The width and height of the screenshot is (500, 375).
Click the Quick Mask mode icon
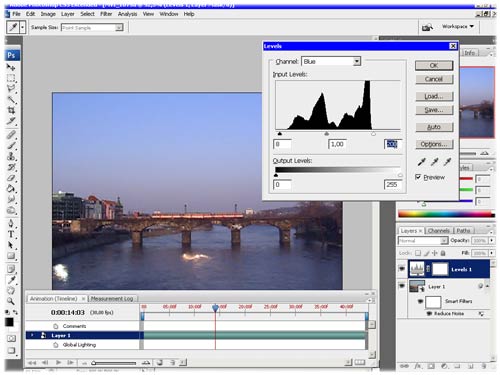(11, 338)
